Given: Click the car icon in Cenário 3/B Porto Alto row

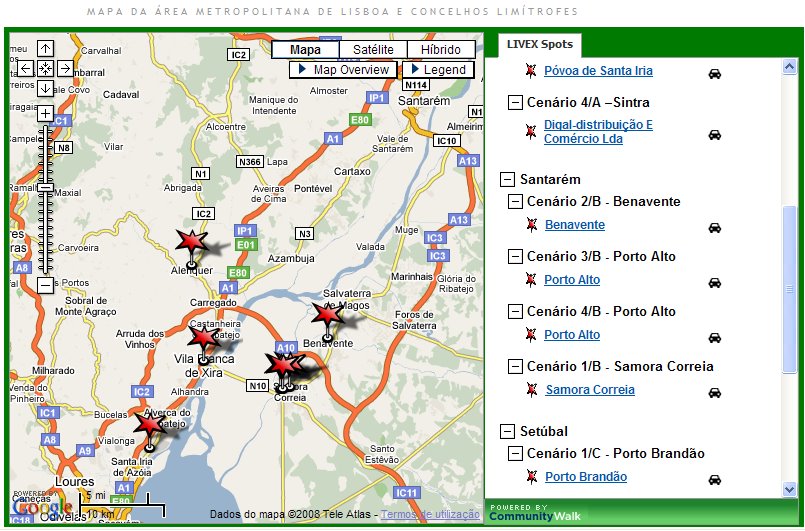Looking at the screenshot, I should point(715,283).
